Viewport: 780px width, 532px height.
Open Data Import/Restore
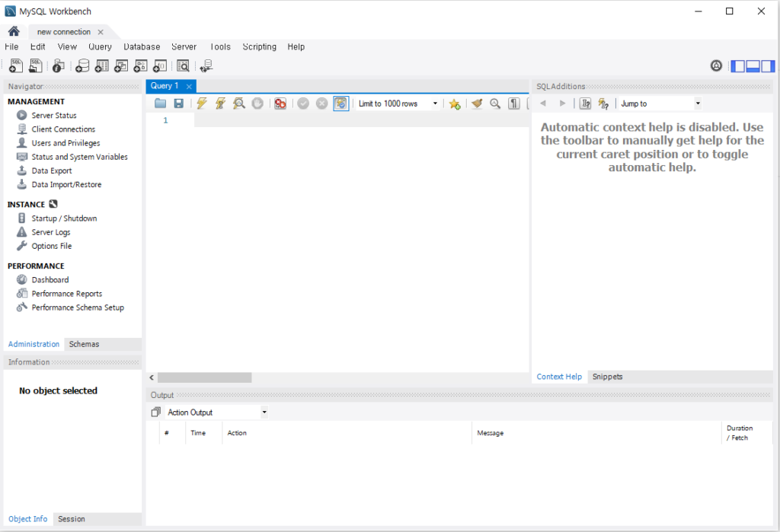(66, 184)
